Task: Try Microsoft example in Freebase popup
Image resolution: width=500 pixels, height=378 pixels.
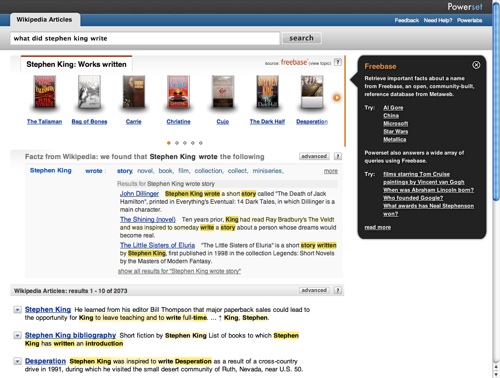Action: (396, 124)
